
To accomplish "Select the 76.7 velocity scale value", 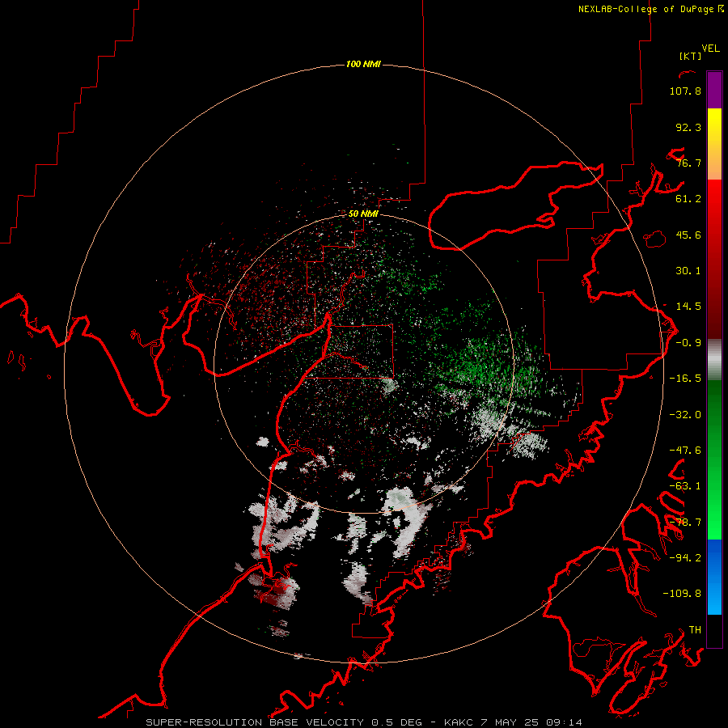I will click(x=688, y=163).
